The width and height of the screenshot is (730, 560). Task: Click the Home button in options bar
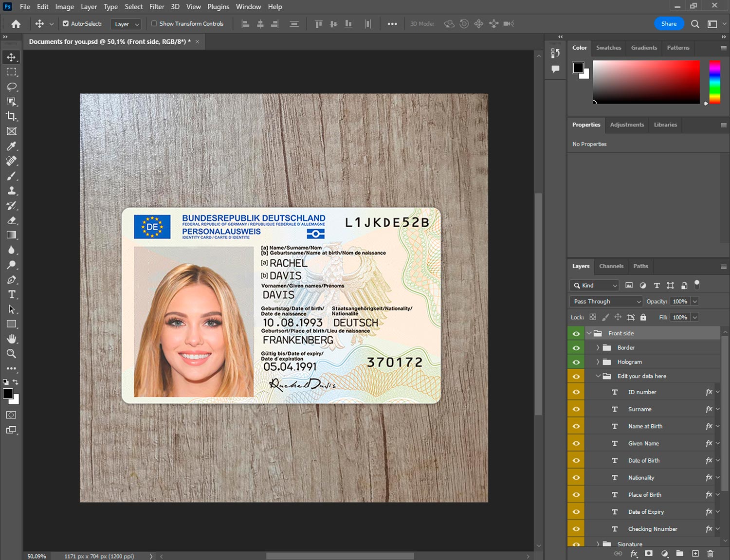(16, 24)
